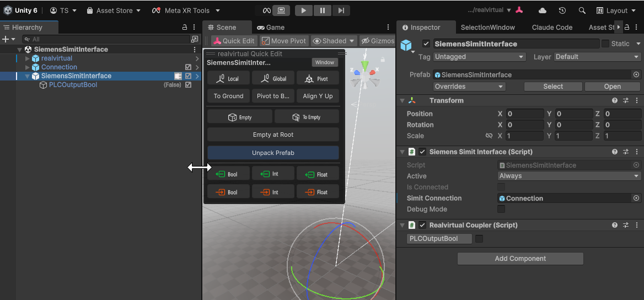Toggle the PLCOutputBool checkbox in Hierarchy
Image resolution: width=644 pixels, height=300 pixels.
tap(189, 85)
